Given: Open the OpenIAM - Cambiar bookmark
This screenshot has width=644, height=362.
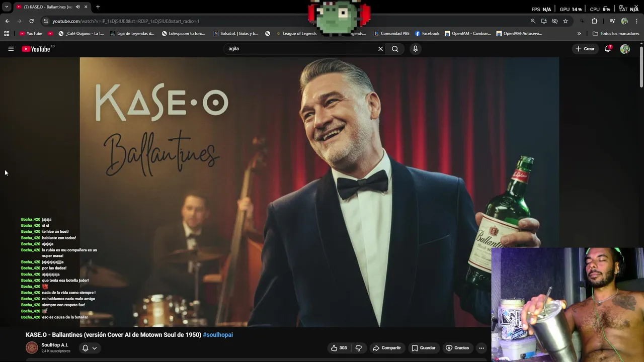Looking at the screenshot, I should point(468,34).
